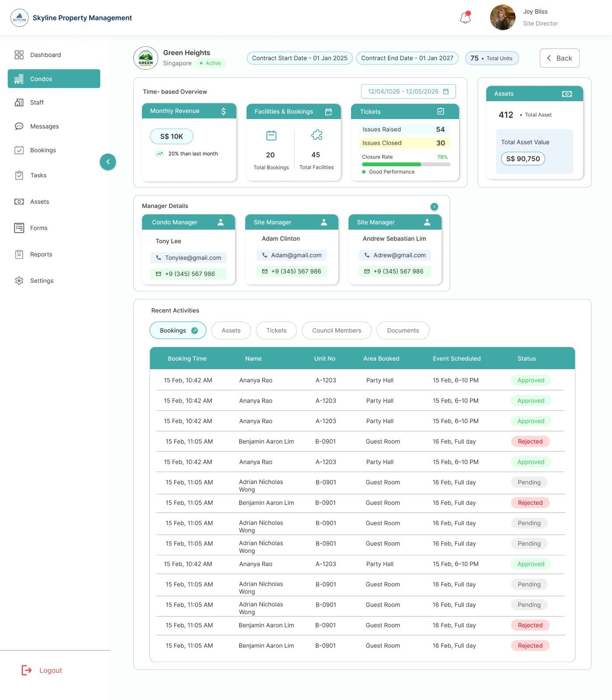Collapse the sidebar with round chevron
Viewport: 612px width, 700px height.
[x=108, y=162]
